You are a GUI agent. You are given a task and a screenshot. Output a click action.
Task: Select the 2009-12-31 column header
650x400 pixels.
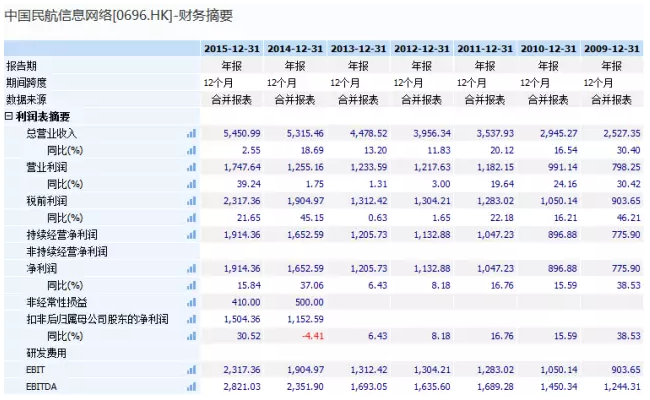(612, 49)
